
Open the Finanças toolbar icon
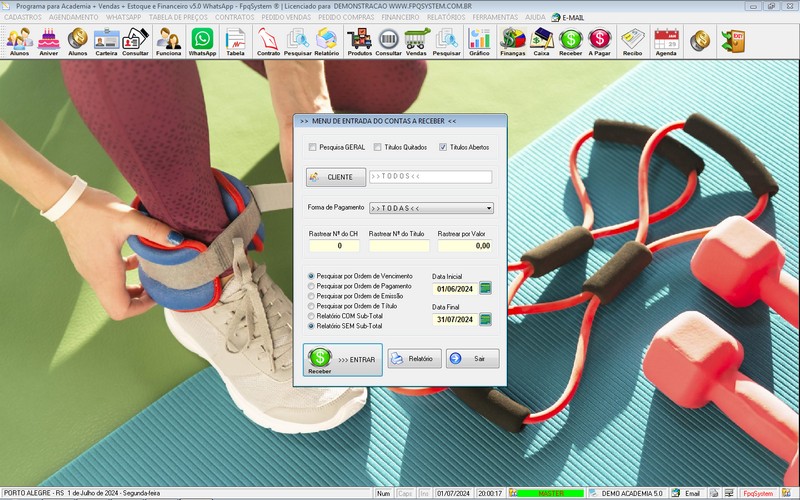tap(512, 41)
